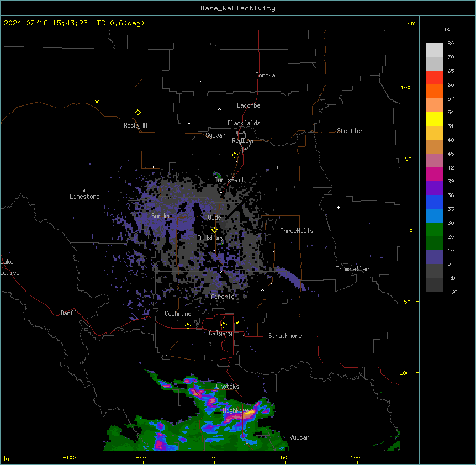Pick the magenta 39-42 dBZ legend swatch
The image size is (476, 465).
[x=434, y=174]
